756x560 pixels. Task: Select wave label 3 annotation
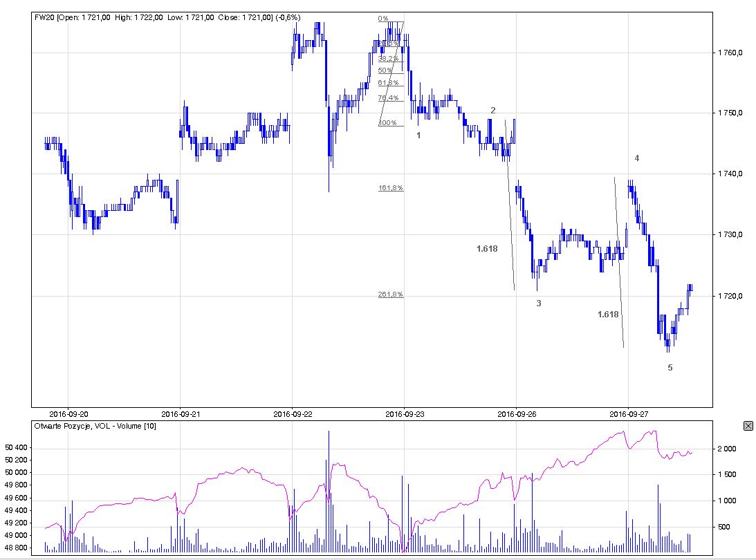539,303
